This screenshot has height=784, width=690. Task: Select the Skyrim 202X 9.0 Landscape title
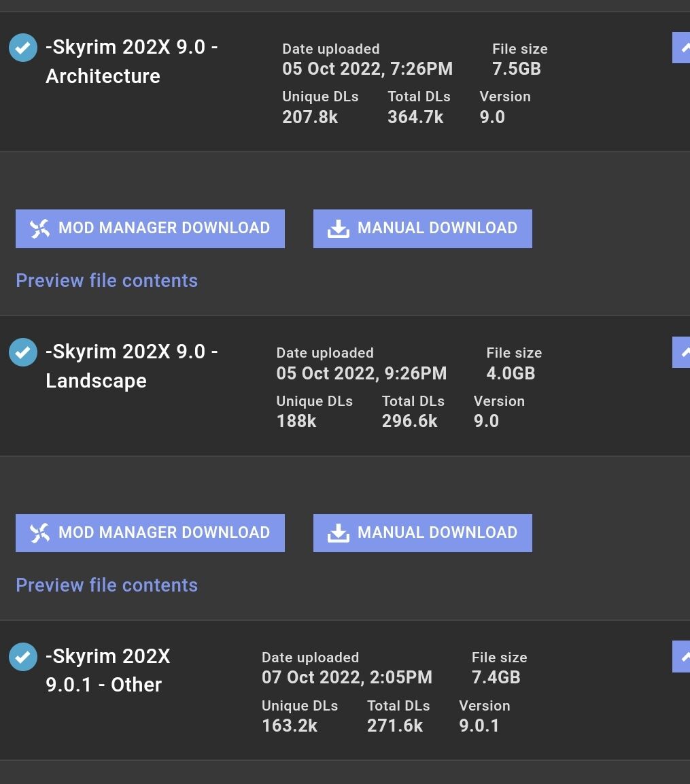coord(131,366)
